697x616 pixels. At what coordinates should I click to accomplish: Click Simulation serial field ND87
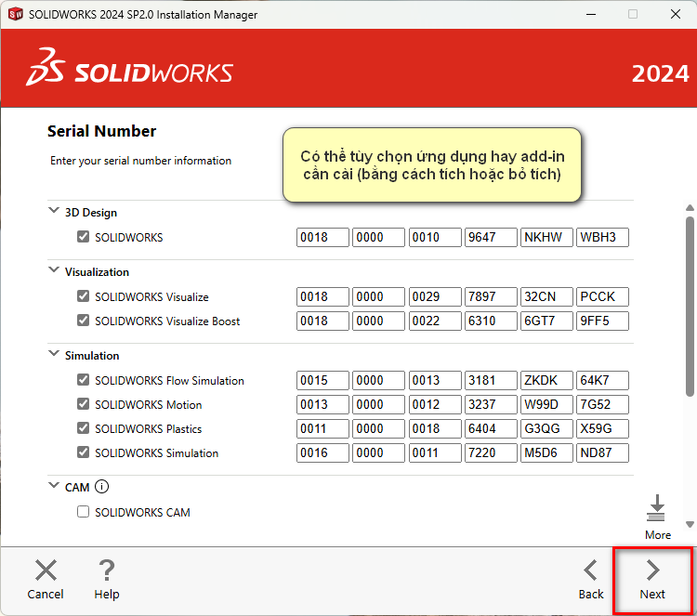(602, 452)
